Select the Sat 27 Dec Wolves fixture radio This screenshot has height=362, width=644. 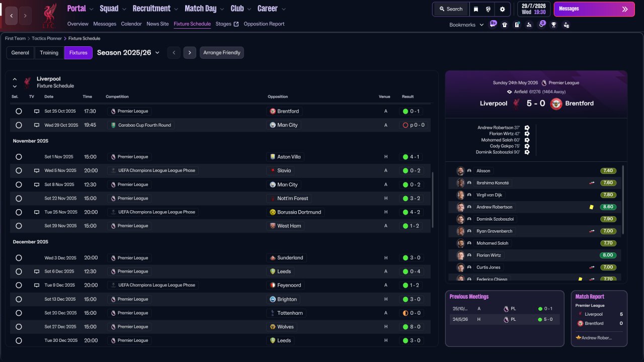pyautogui.click(x=19, y=327)
